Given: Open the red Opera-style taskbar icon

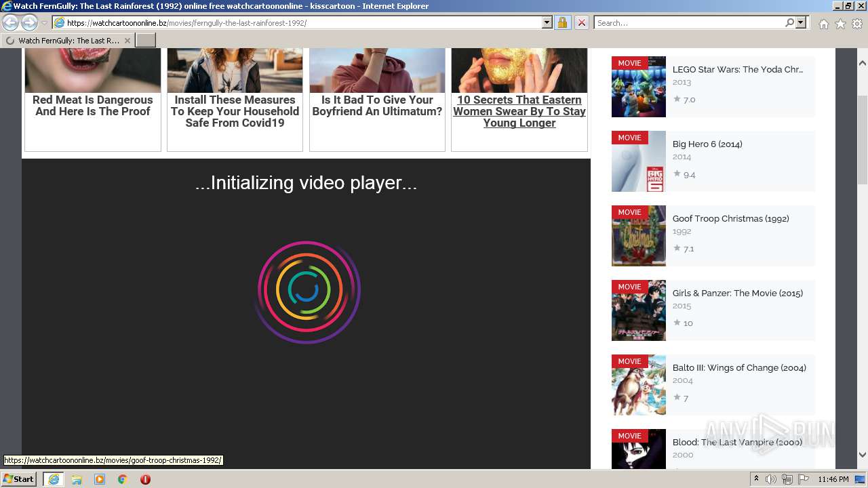Looking at the screenshot, I should 145,479.
